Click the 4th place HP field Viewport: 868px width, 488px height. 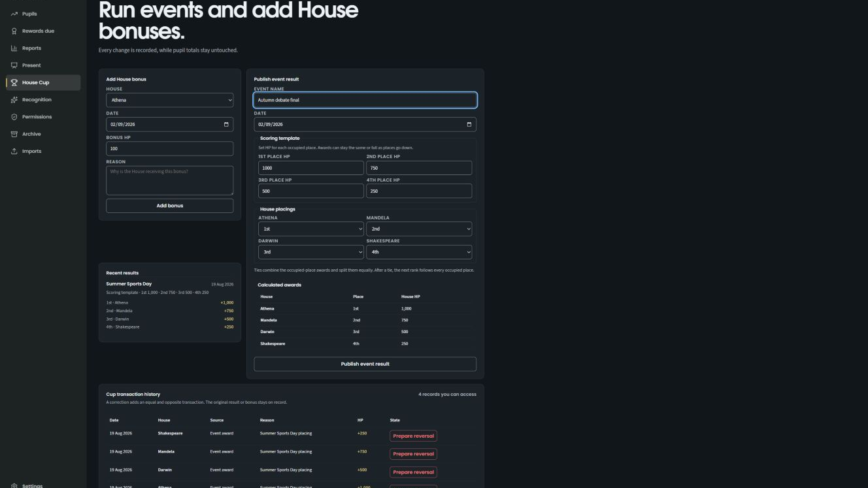[x=419, y=191]
